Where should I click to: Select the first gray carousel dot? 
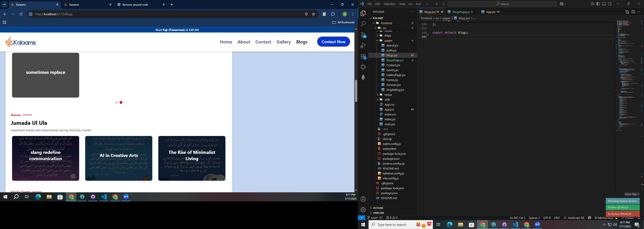point(116,102)
